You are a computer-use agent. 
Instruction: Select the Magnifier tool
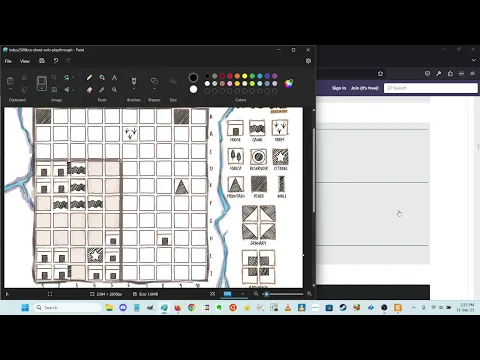tap(114, 89)
